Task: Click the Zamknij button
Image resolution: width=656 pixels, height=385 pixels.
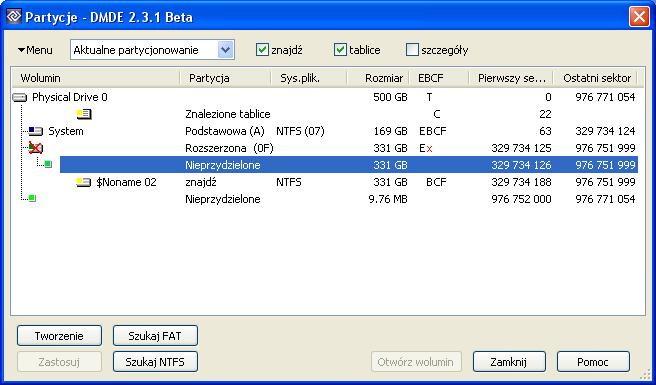Action: 509,362
